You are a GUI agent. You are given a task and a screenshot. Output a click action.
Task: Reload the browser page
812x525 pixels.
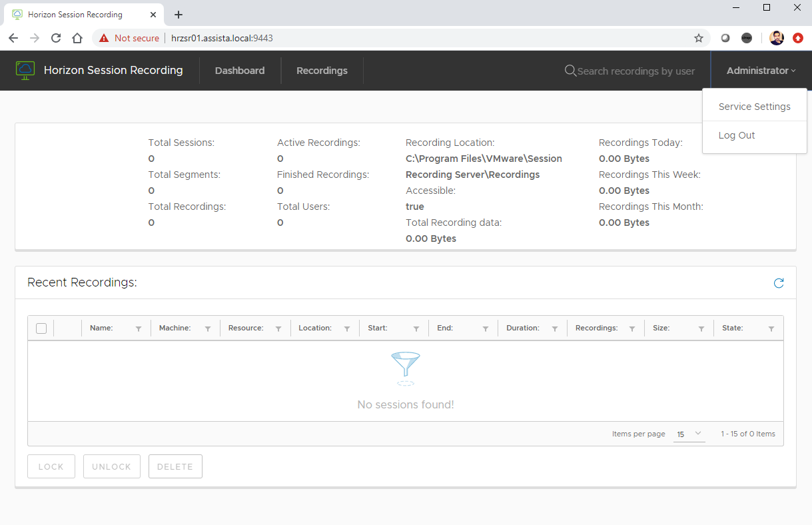coord(56,38)
